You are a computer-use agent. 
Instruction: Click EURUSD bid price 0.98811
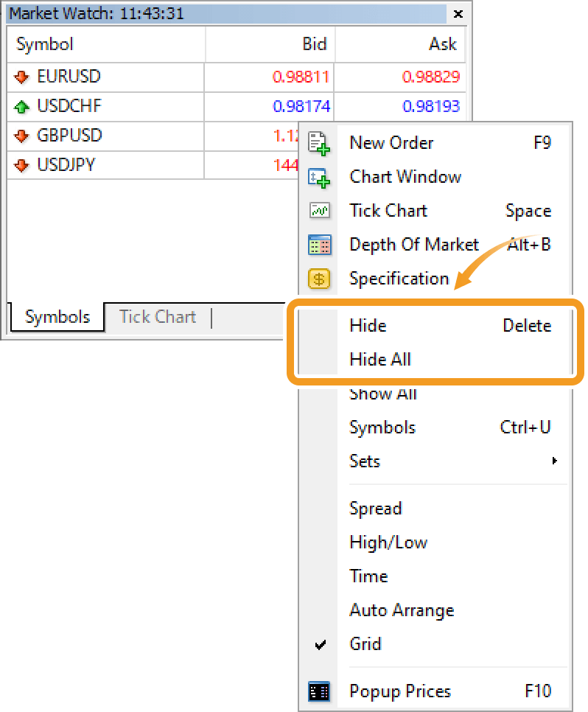point(301,77)
